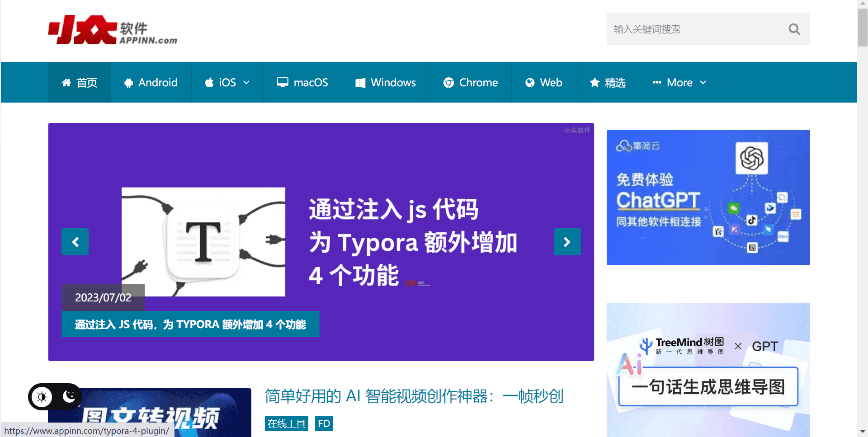868x437 pixels.
Task: Open the Android category
Action: [151, 83]
